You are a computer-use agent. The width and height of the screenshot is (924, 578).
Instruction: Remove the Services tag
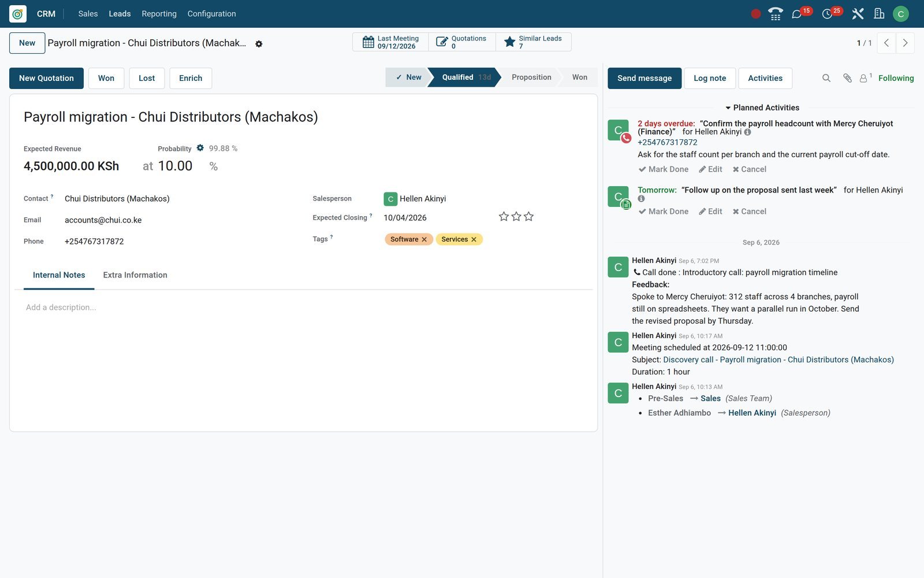click(x=474, y=239)
